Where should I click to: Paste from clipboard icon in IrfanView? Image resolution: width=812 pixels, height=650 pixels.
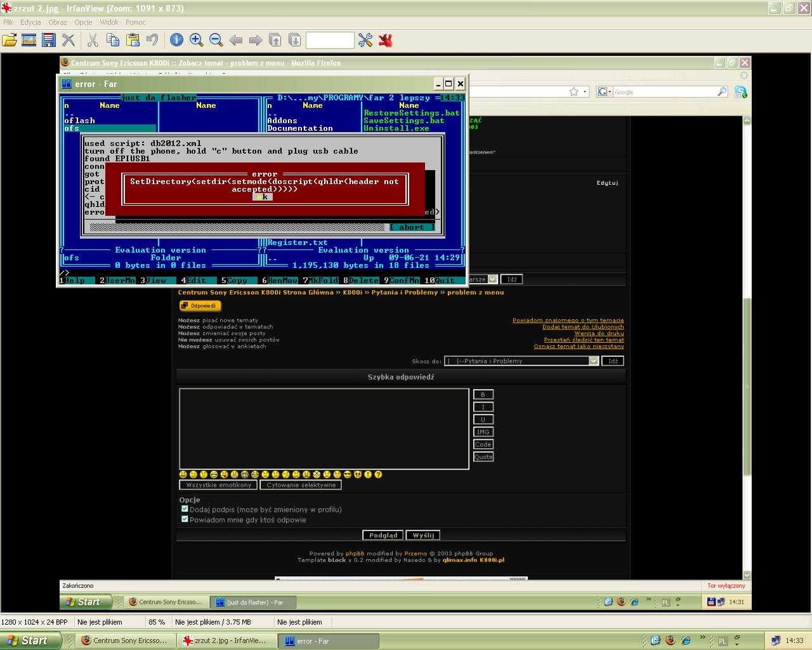point(133,40)
